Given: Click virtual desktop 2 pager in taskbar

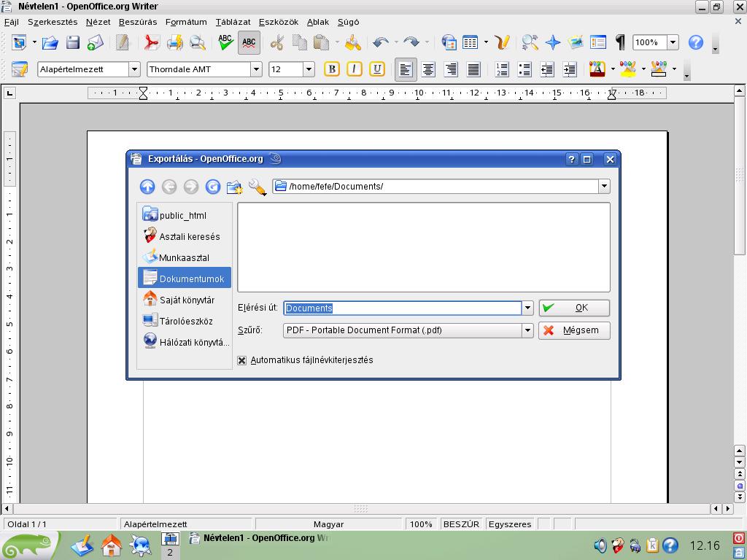Looking at the screenshot, I should click(x=169, y=552).
